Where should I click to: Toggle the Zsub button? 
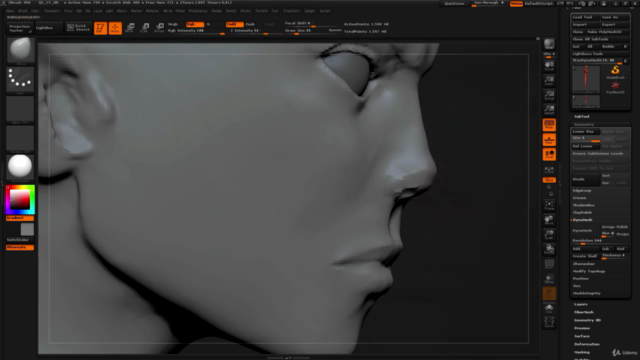tap(251, 24)
